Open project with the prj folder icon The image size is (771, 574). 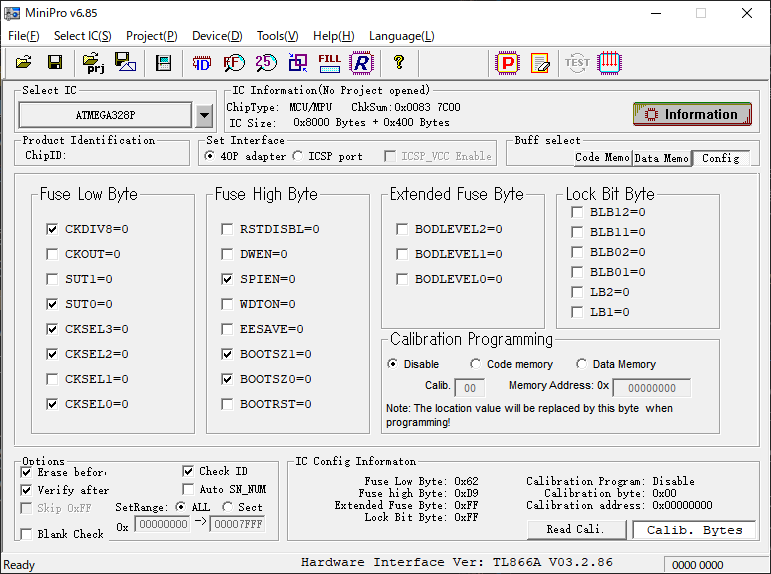[93, 62]
